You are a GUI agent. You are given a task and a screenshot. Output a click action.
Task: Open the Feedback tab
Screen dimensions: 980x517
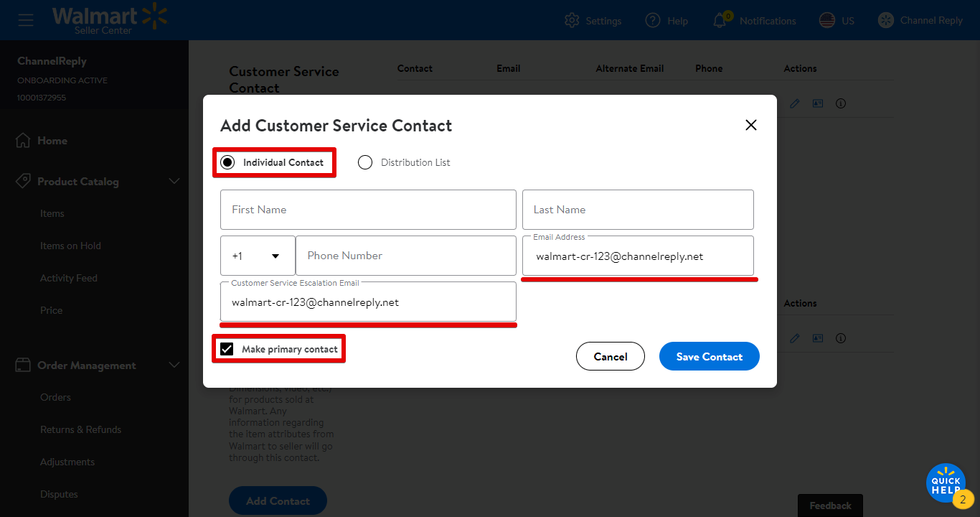click(x=830, y=506)
